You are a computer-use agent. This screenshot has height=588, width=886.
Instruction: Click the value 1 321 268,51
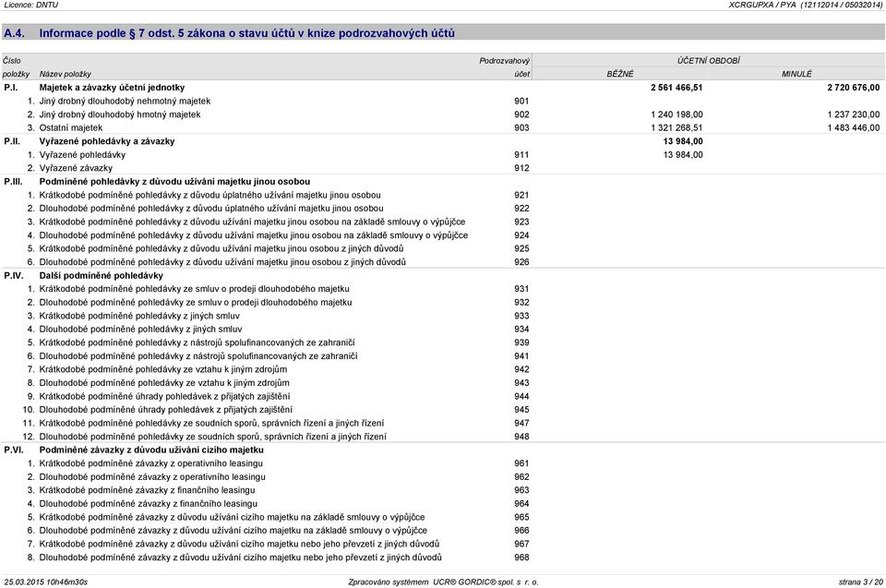pos(676,128)
